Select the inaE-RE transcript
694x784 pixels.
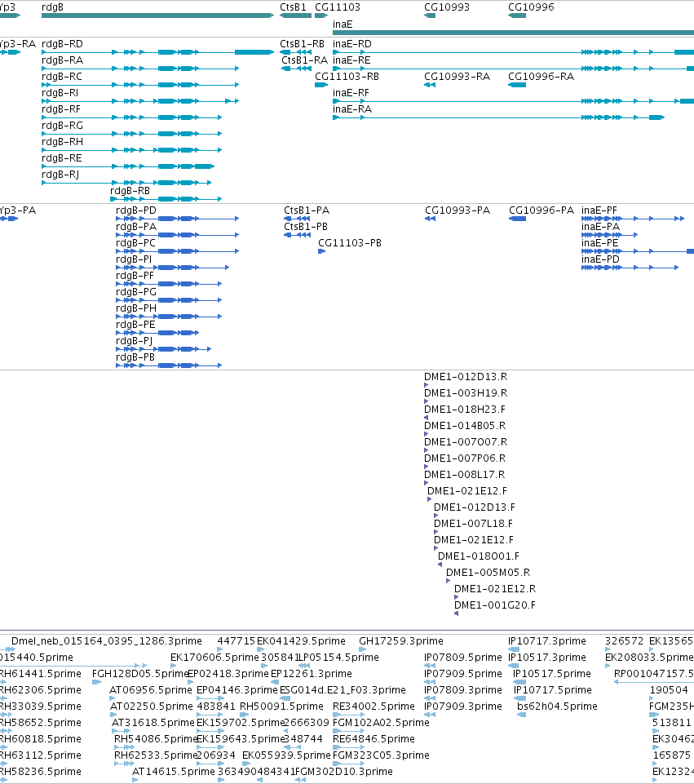coord(513,69)
